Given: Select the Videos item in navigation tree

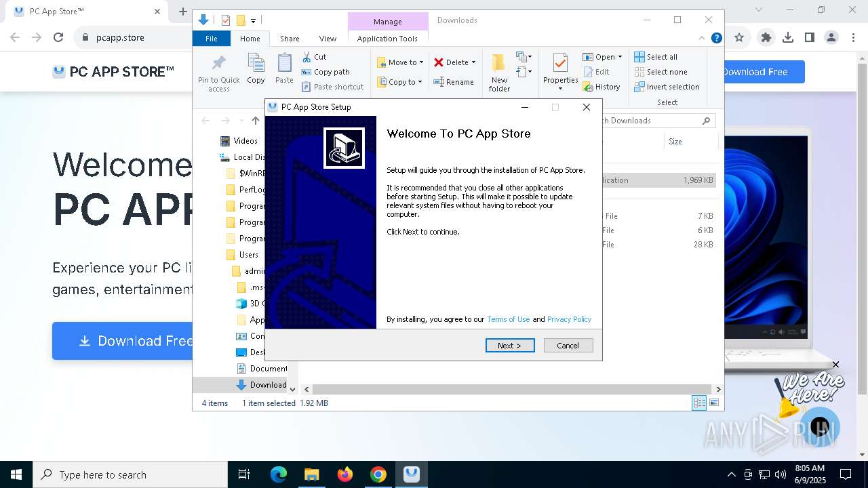Looking at the screenshot, I should [239, 141].
